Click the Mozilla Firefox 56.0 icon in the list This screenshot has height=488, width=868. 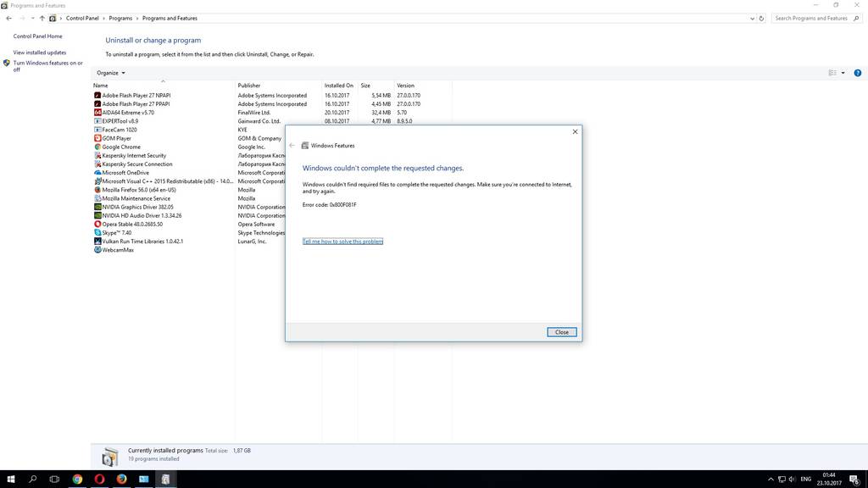97,190
